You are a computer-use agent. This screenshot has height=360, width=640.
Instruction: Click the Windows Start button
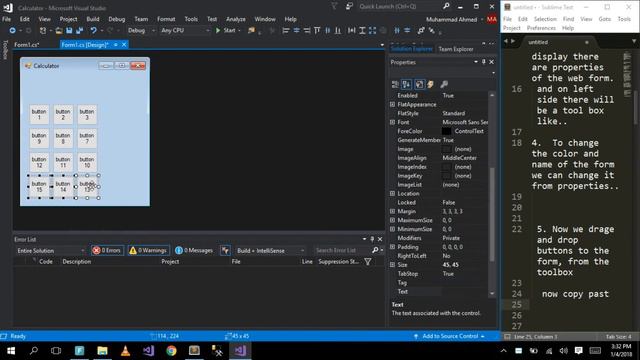pos(11,351)
